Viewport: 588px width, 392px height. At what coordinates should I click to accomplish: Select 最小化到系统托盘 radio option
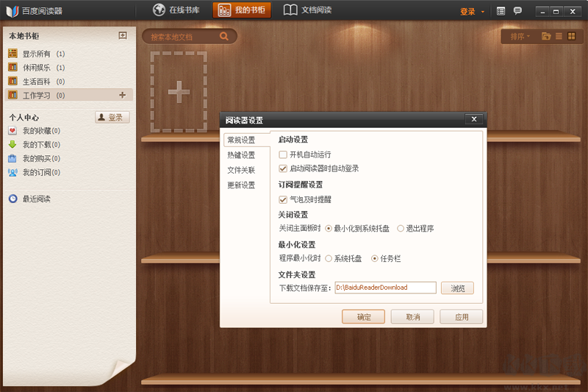[329, 229]
